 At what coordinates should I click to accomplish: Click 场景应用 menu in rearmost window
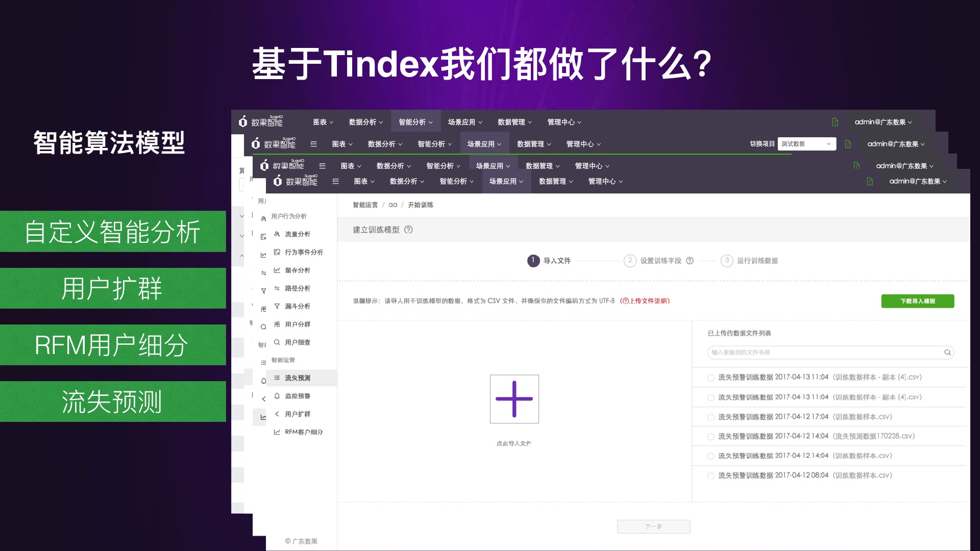coord(465,122)
